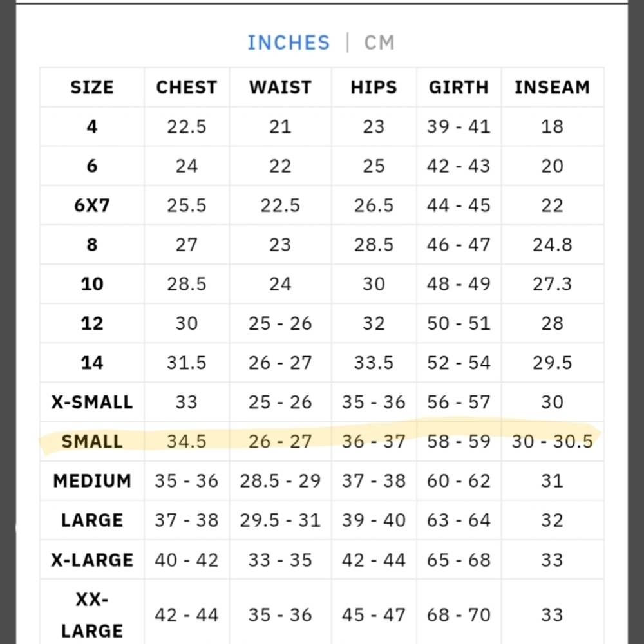The width and height of the screenshot is (644, 644).
Task: Click the 39 - 41 girth cell
Action: tap(459, 126)
